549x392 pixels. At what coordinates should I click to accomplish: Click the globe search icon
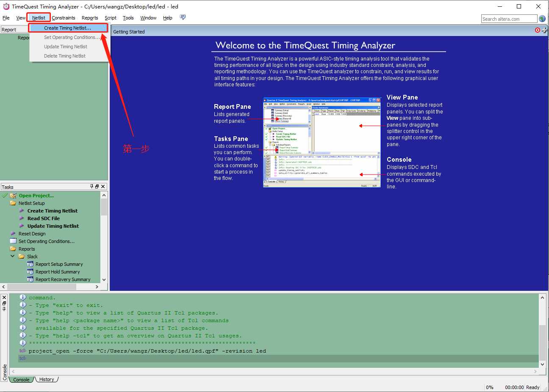point(542,19)
